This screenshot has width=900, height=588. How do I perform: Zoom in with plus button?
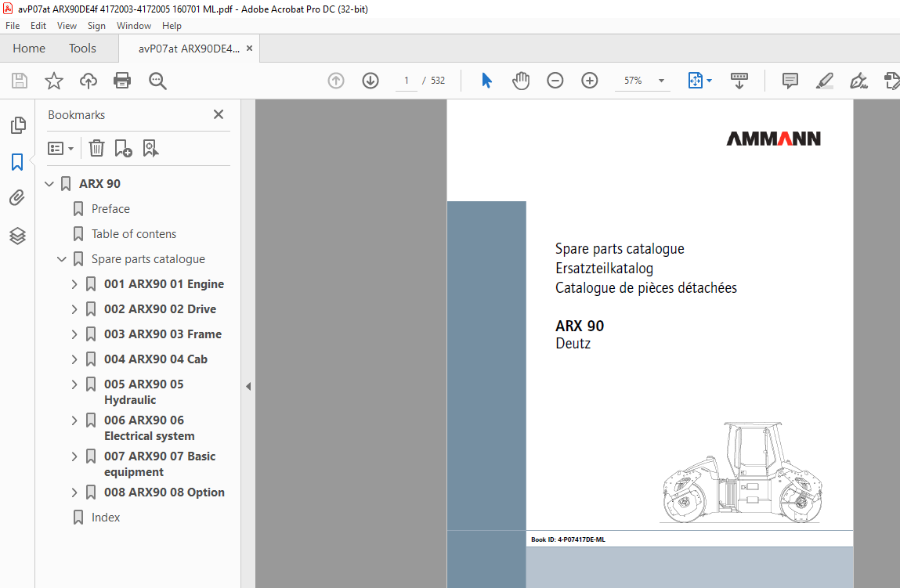pos(590,81)
